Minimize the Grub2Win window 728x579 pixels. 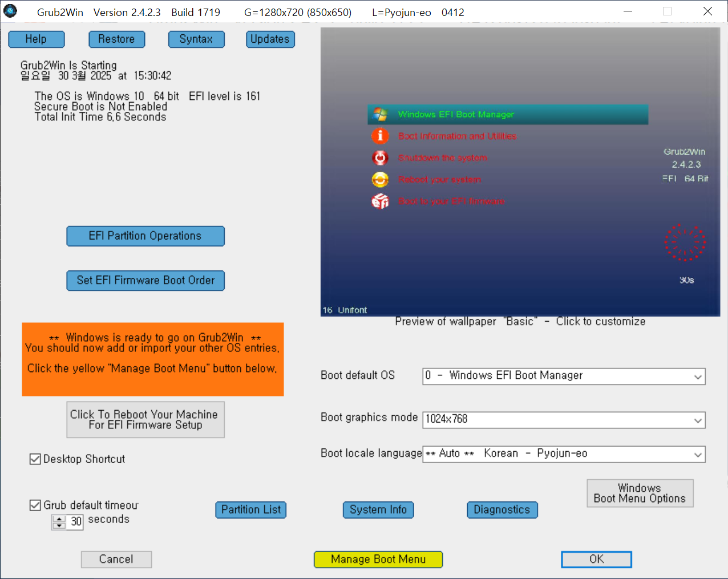(x=628, y=11)
